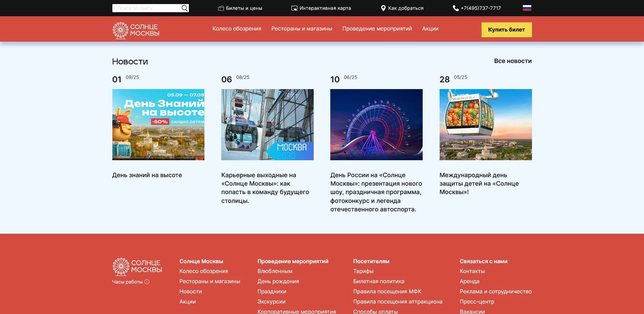Open 'Все новости' link
The width and height of the screenshot is (644, 314).
tap(513, 61)
